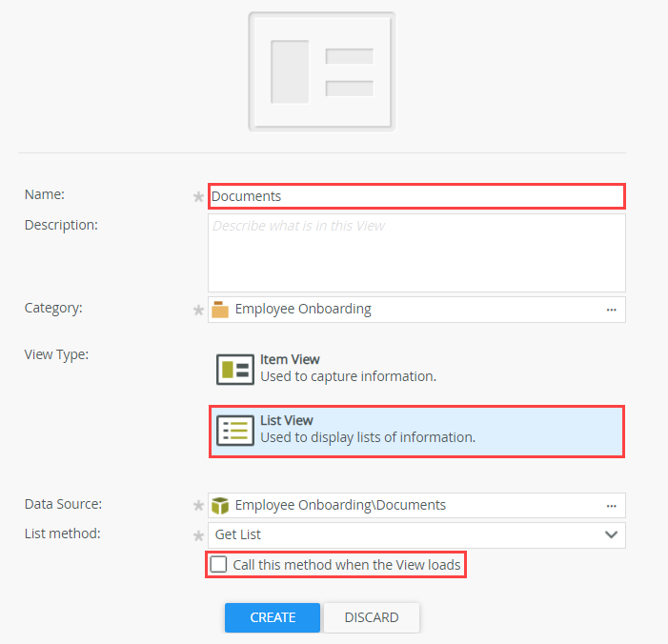Click the Item View icon

click(234, 369)
